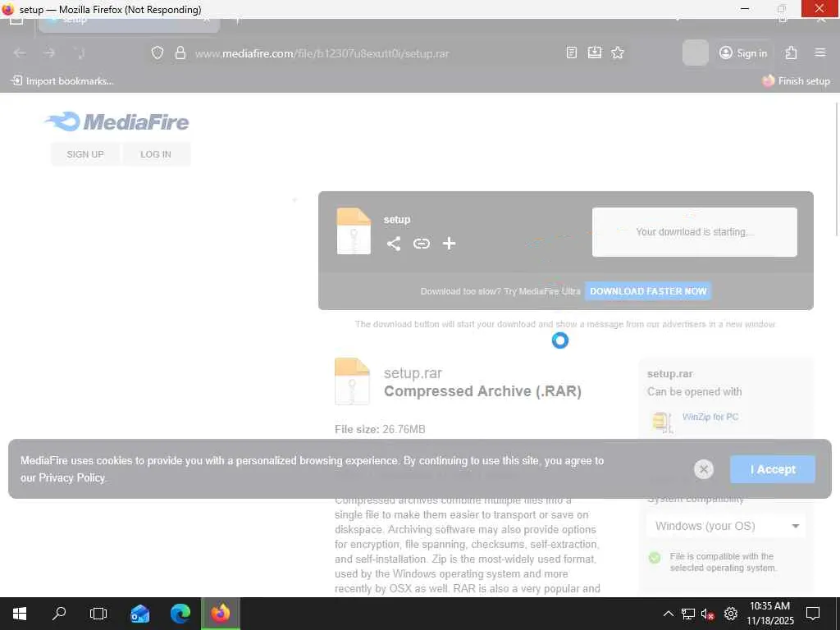This screenshot has height=630, width=840.
Task: Click the share icon under setup
Action: (394, 244)
